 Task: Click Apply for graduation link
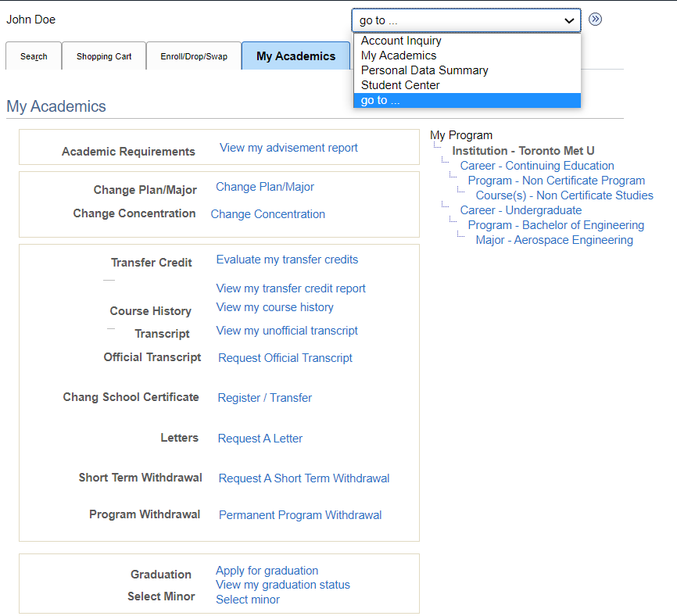click(x=267, y=571)
